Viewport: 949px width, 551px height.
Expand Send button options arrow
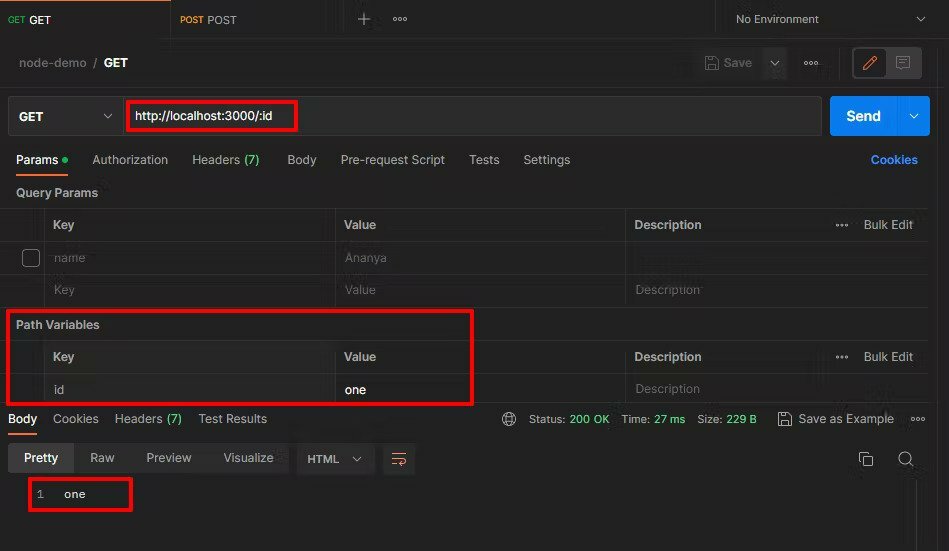[x=913, y=116]
